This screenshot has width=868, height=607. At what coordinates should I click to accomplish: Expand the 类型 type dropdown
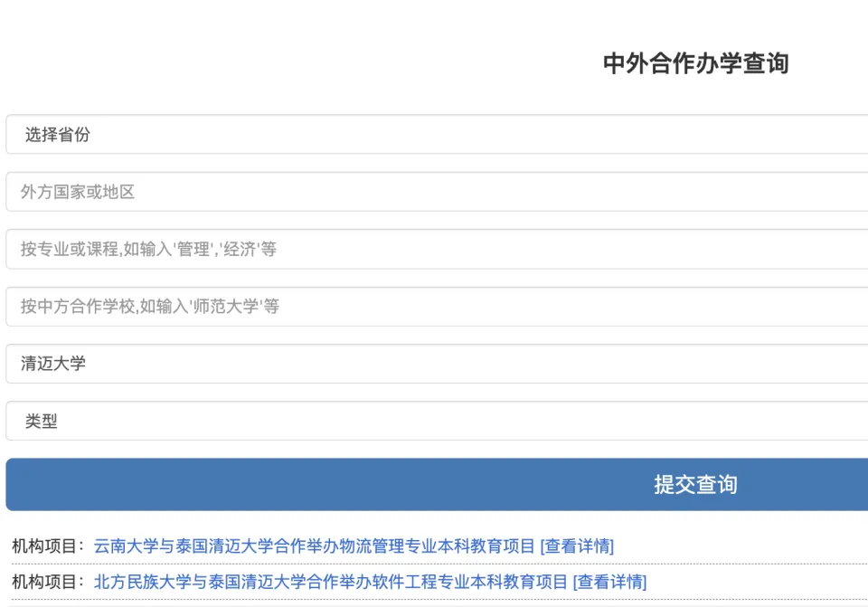[437, 421]
